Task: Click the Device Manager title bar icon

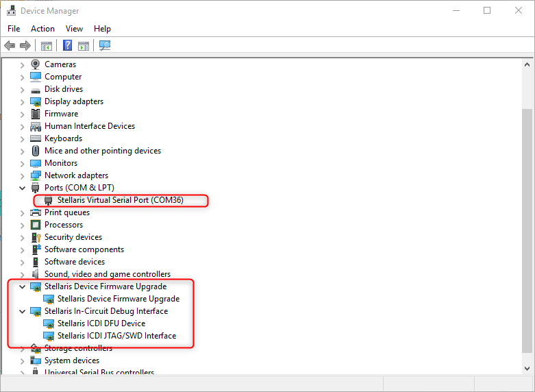Action: tap(11, 10)
